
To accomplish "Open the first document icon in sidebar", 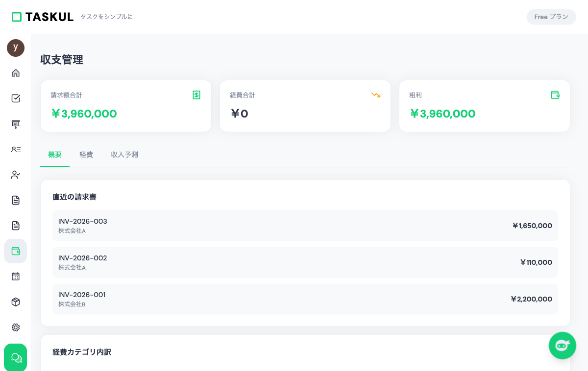I will (16, 200).
